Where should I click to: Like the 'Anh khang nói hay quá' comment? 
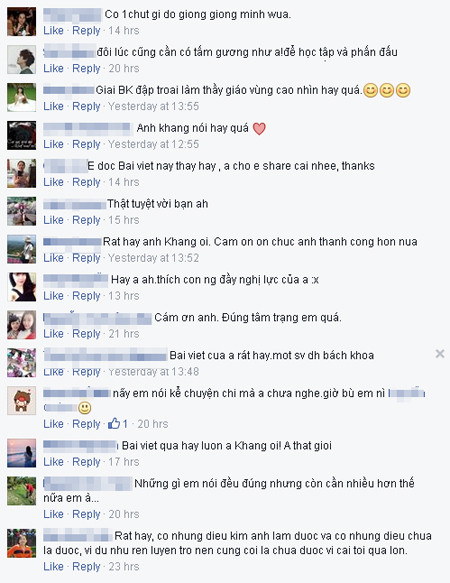pos(53,144)
